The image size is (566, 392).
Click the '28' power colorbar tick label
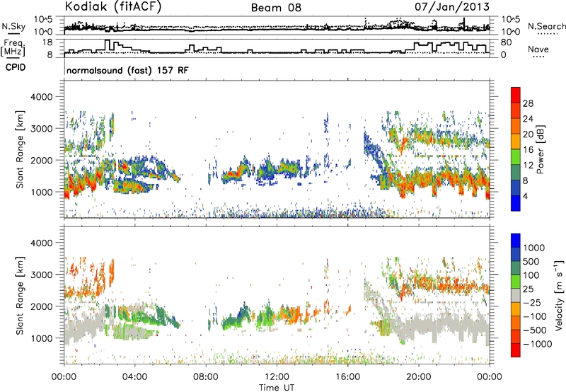tap(528, 103)
